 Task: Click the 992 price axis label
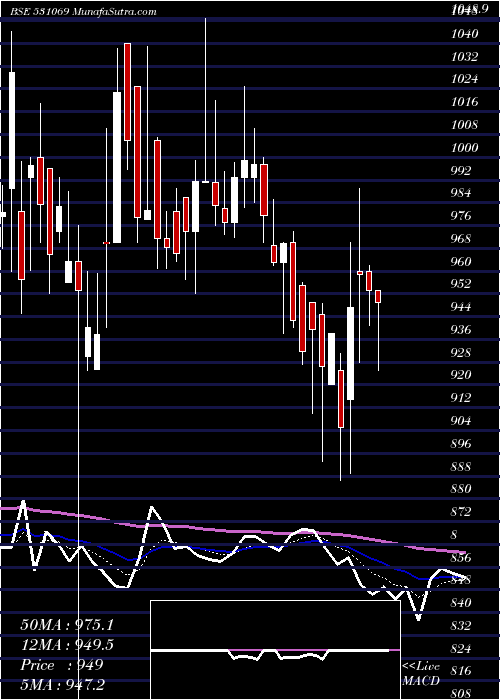pos(461,171)
